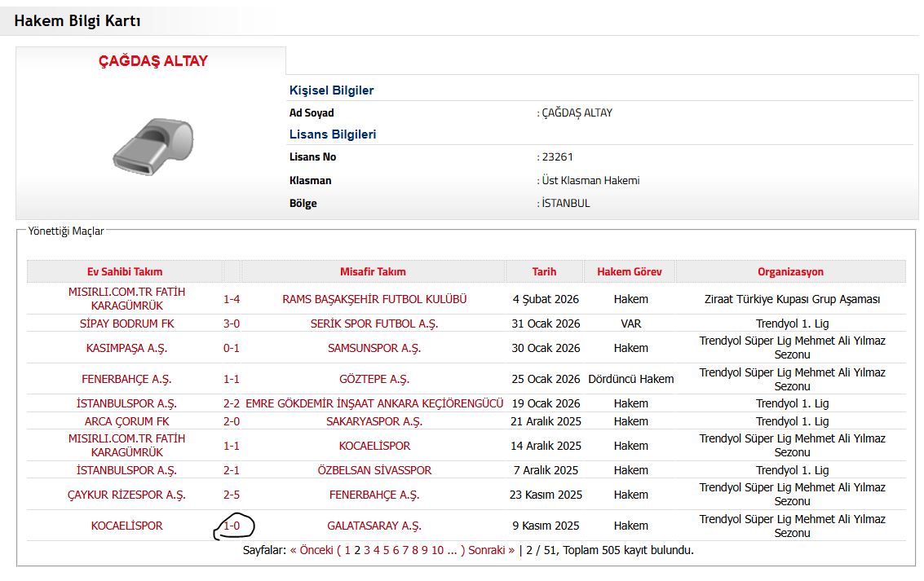This screenshot has height=581, width=924.
Task: Open KOCAELİSPOR home team link dated 9 Kasım
Action: tap(126, 525)
